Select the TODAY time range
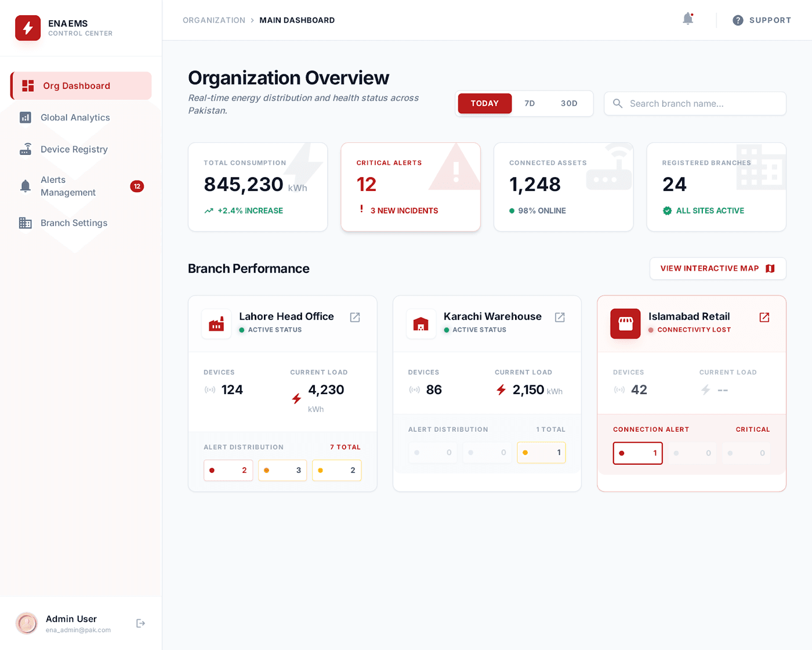Viewport: 812px width, 650px height. click(485, 103)
